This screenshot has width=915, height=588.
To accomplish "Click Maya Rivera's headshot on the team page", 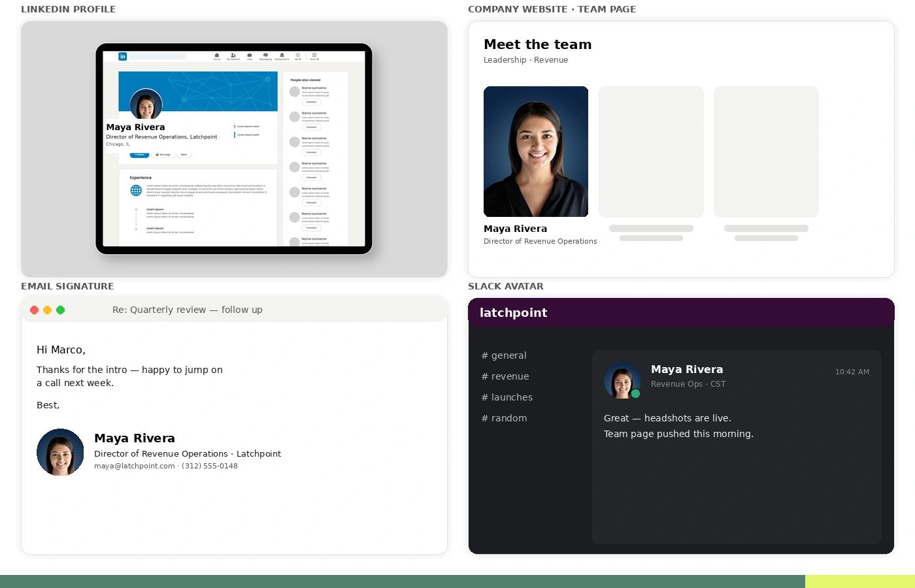I will pyautogui.click(x=536, y=152).
